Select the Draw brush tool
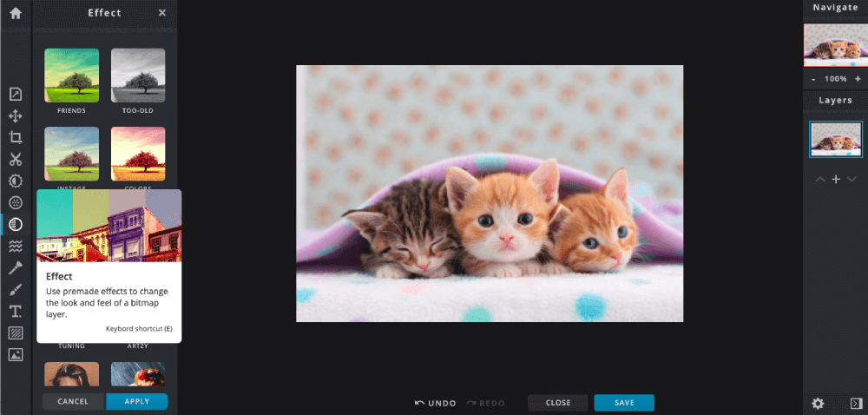868x415 pixels. (16, 290)
